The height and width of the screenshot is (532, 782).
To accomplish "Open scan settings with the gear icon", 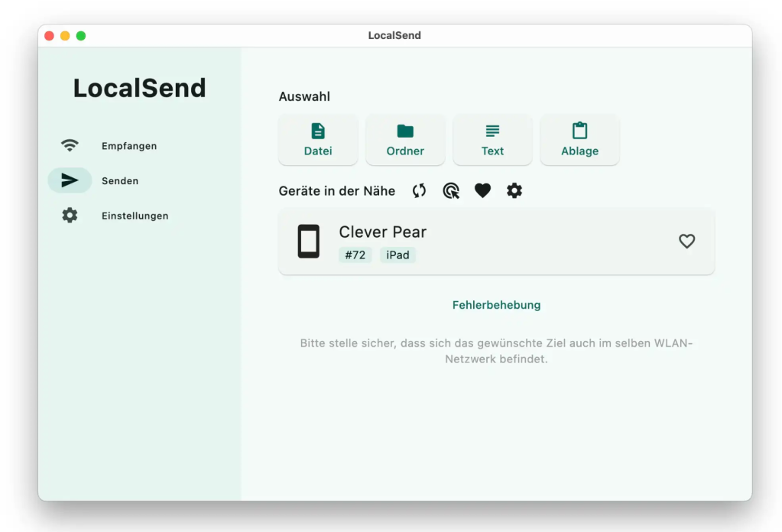I will [514, 190].
